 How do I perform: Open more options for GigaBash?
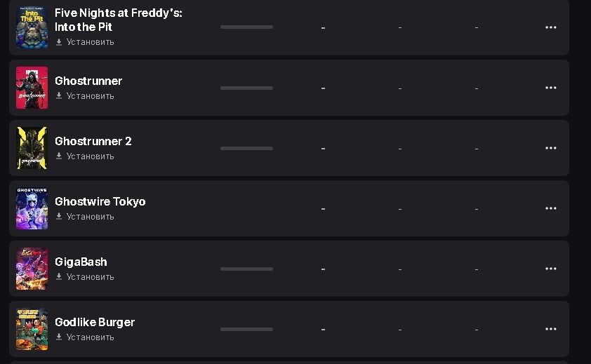tap(551, 269)
